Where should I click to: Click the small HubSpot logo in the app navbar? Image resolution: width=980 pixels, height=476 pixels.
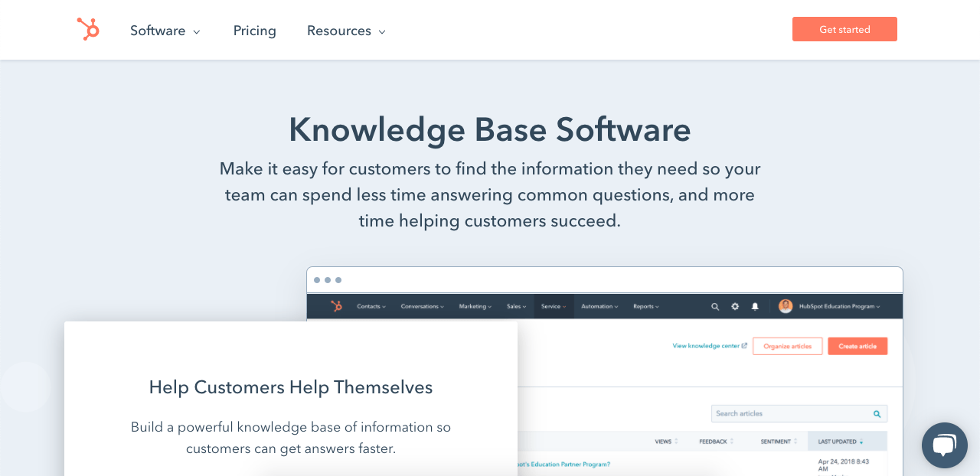(x=336, y=306)
